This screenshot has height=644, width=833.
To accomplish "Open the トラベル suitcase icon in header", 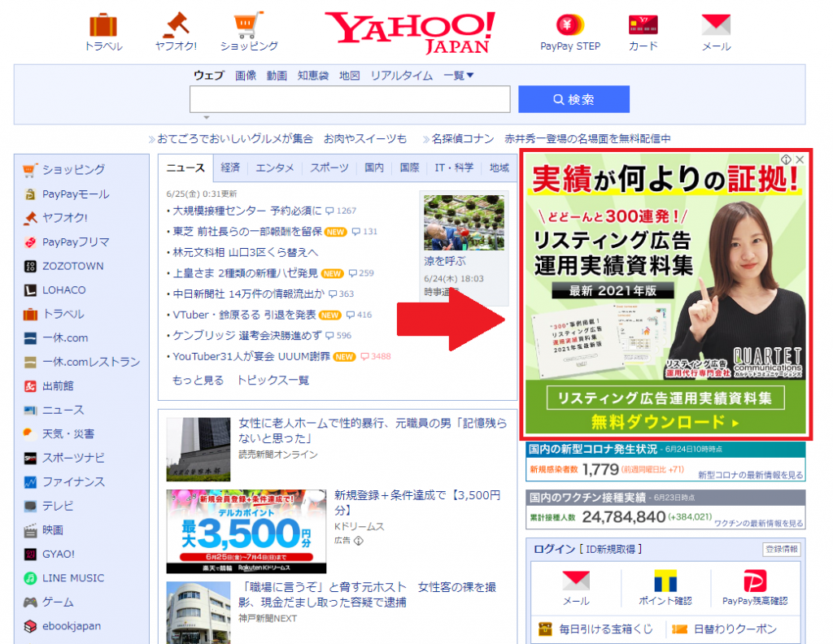I will point(103,25).
